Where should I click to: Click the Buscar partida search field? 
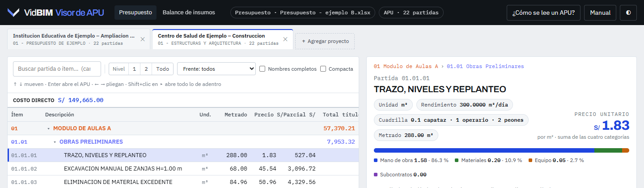(57, 69)
